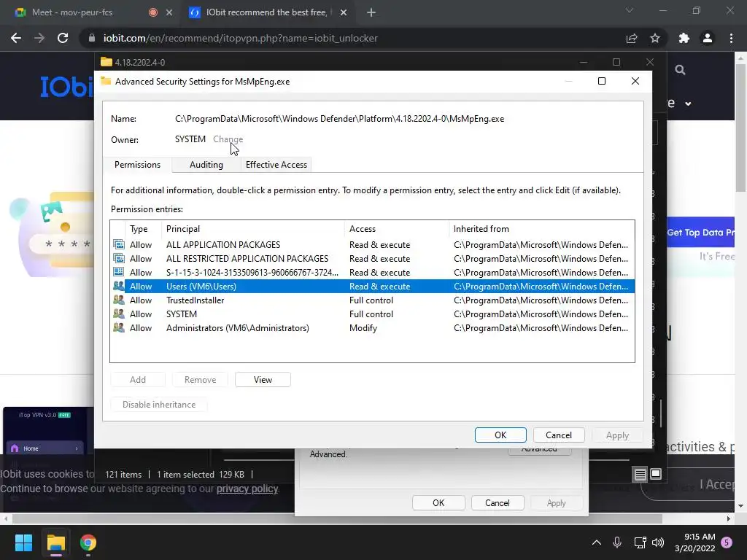Viewport: 747px width, 560px height.
Task: Select the Permissions tab
Action: click(137, 165)
